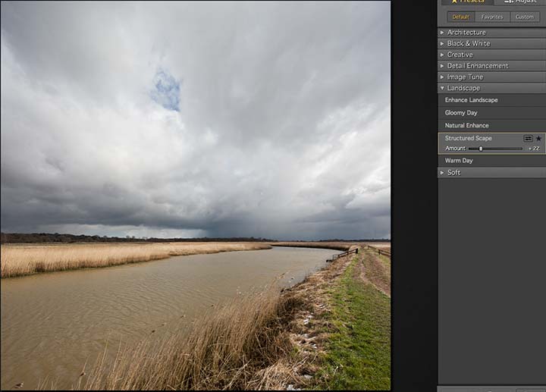Expand the Soft preset group

click(x=491, y=172)
